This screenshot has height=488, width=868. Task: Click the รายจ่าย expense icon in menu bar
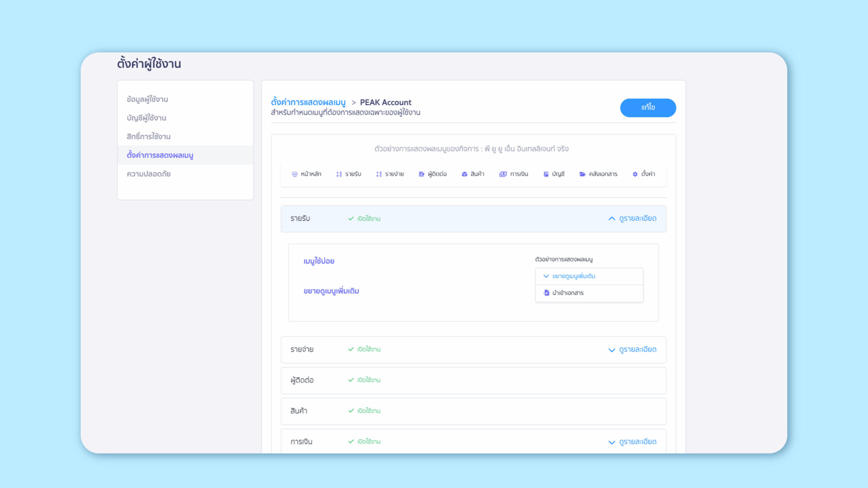379,174
